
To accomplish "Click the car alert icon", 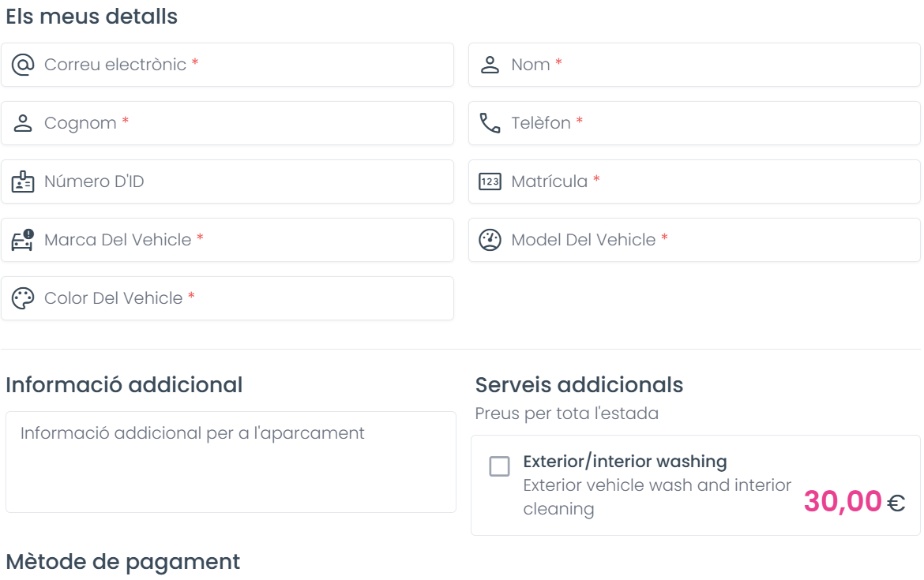I will pos(23,240).
